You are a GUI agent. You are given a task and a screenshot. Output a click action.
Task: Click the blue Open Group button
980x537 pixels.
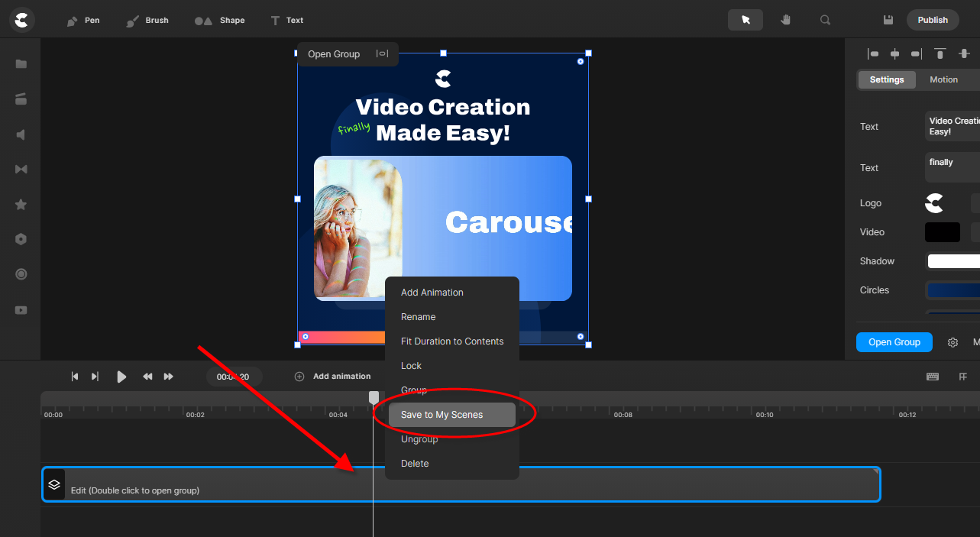[x=894, y=342]
